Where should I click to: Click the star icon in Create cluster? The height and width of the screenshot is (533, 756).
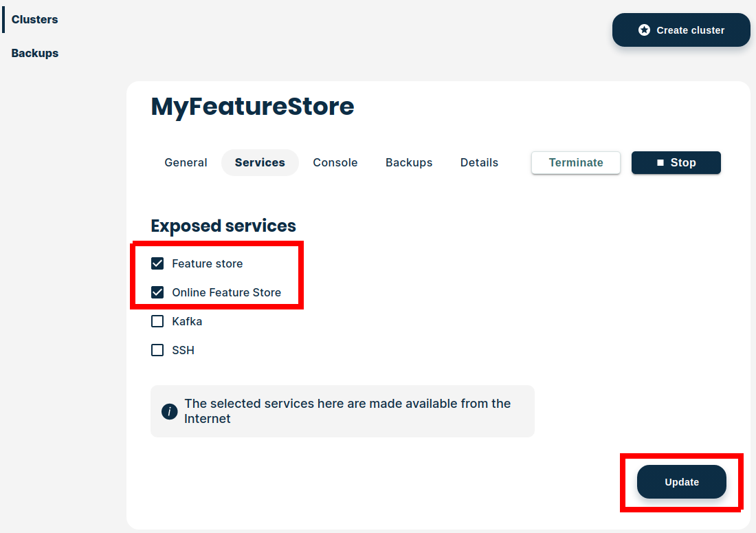(x=644, y=30)
